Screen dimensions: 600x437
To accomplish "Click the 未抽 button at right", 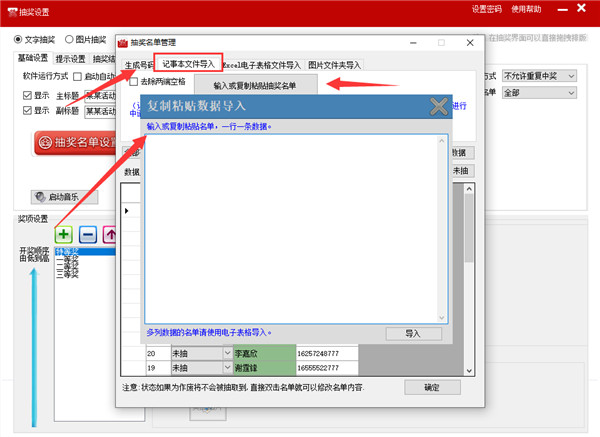I will point(462,171).
